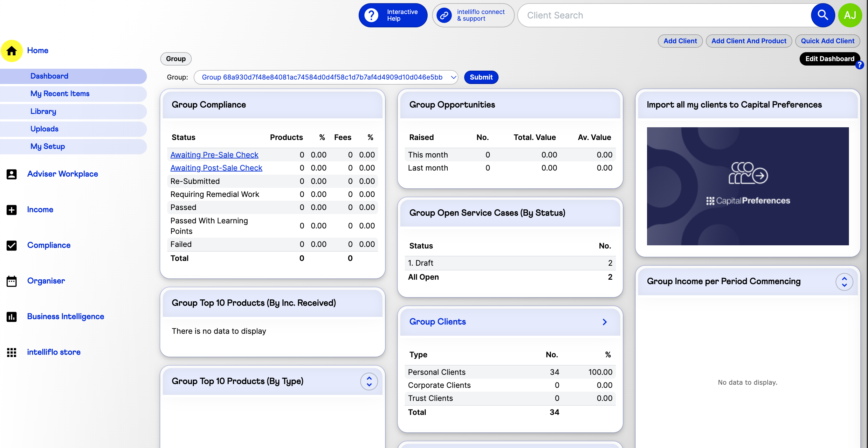868x448 pixels.
Task: Select the Group tab
Action: 176,59
